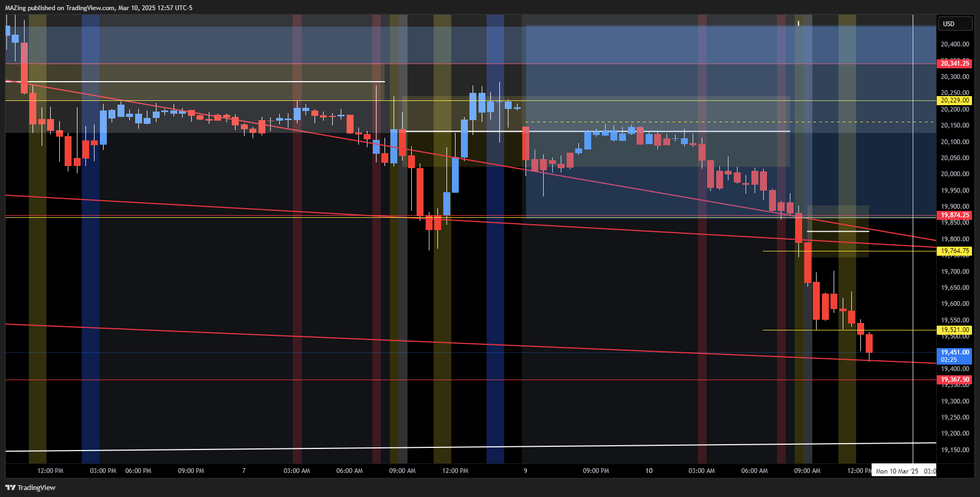
Task: Click the 20,300.00 price axis tick
Action: tap(955, 77)
